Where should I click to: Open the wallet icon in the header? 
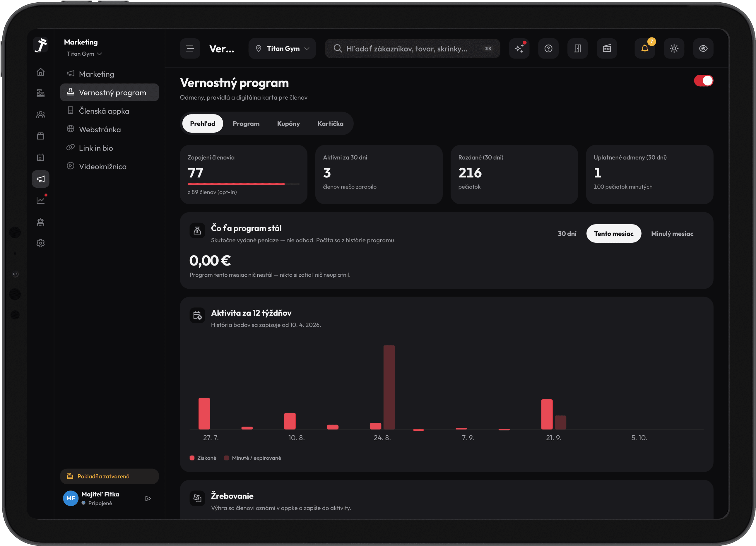pos(607,49)
